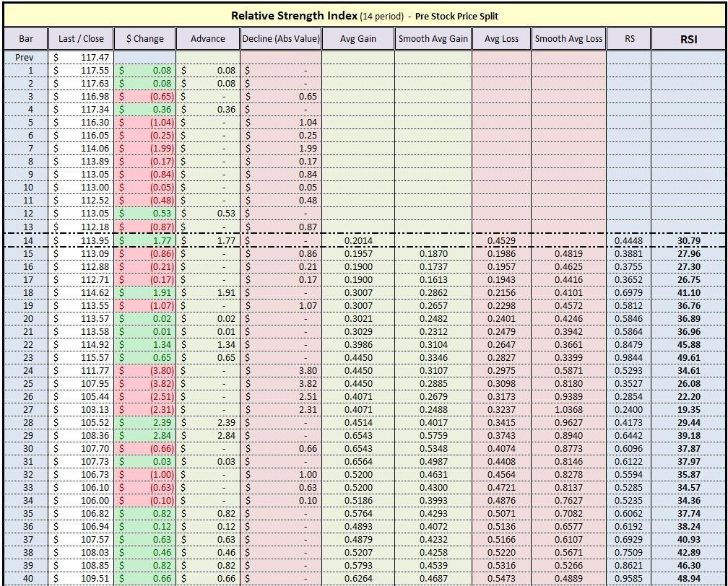Click Avg Gain 0.6564 in bar 31
The width and height of the screenshot is (728, 586).
358,462
